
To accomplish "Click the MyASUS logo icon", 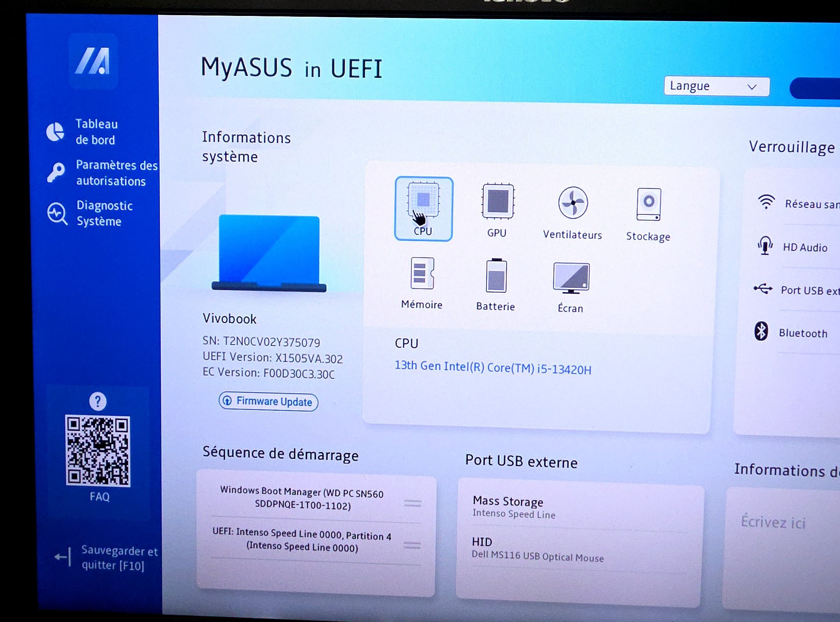I will click(93, 61).
